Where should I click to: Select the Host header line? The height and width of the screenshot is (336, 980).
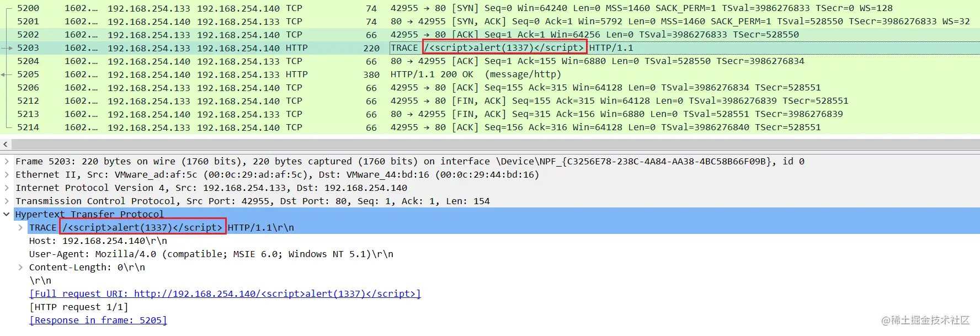click(98, 241)
